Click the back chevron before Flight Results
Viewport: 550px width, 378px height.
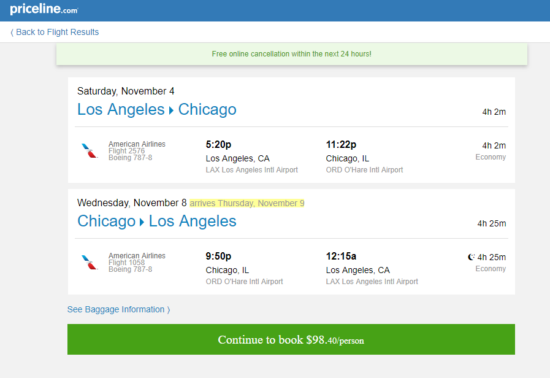[x=12, y=32]
